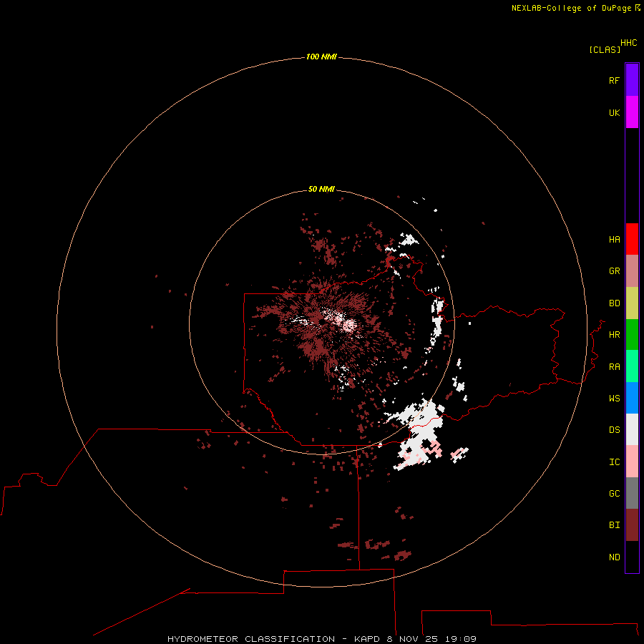The image size is (644, 644).
Task: Click the WS blue legend swatch
Action: pyautogui.click(x=632, y=398)
